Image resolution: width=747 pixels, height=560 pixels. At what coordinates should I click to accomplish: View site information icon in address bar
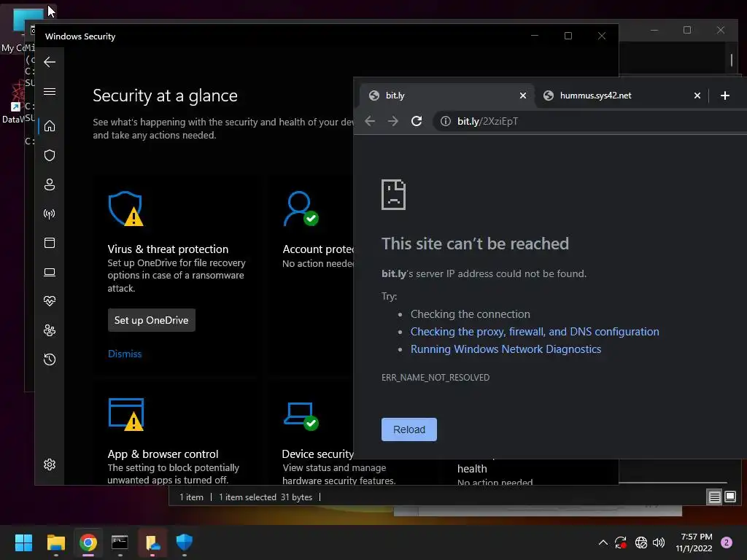pos(446,122)
